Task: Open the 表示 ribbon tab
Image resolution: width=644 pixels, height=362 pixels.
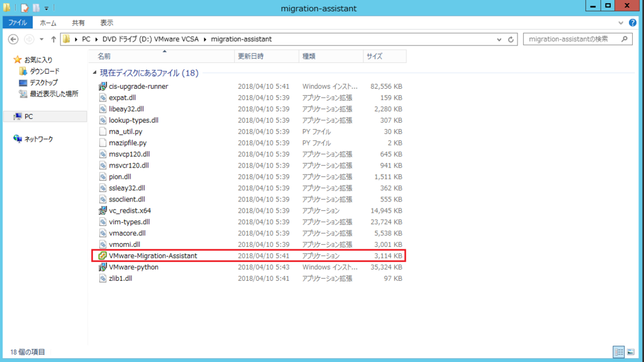Action: (x=107, y=23)
